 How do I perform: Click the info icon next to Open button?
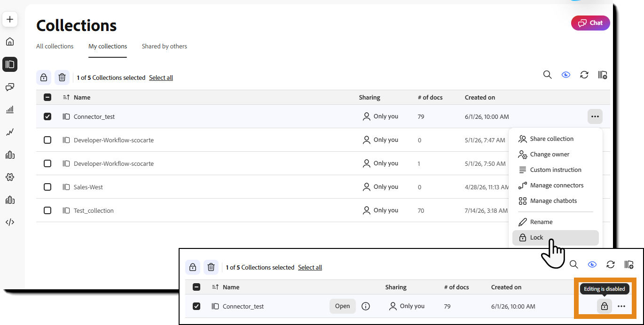click(x=366, y=306)
